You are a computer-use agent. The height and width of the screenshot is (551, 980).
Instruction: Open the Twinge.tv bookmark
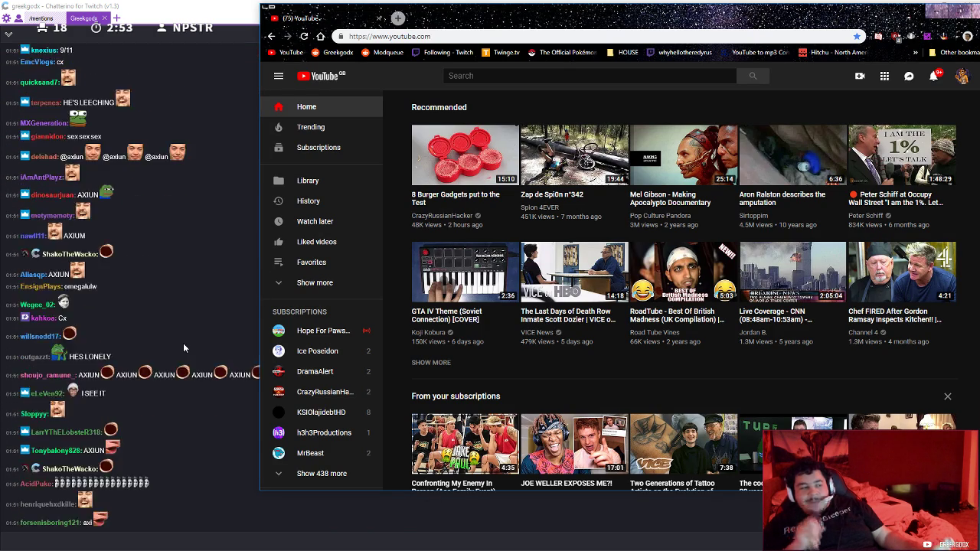(501, 53)
